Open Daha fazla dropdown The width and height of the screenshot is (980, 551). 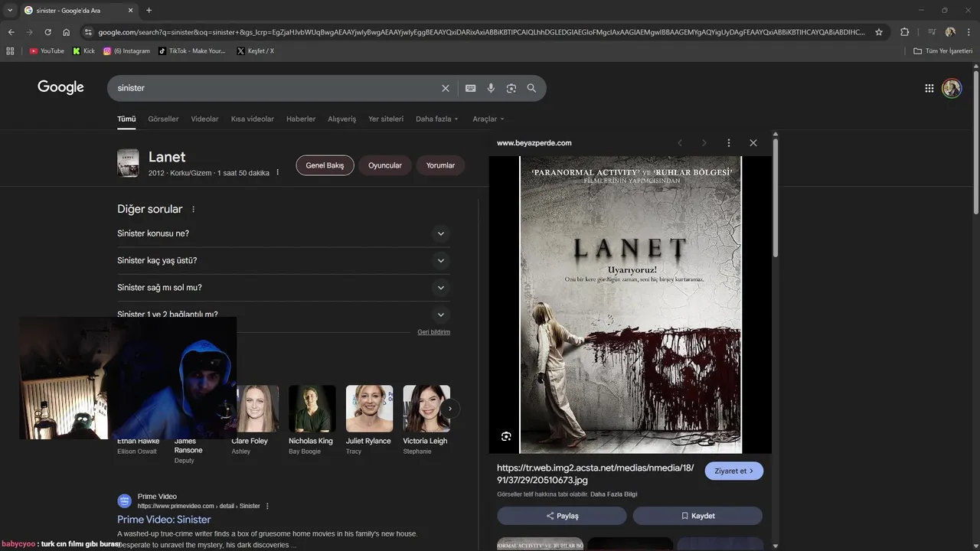[x=436, y=119]
